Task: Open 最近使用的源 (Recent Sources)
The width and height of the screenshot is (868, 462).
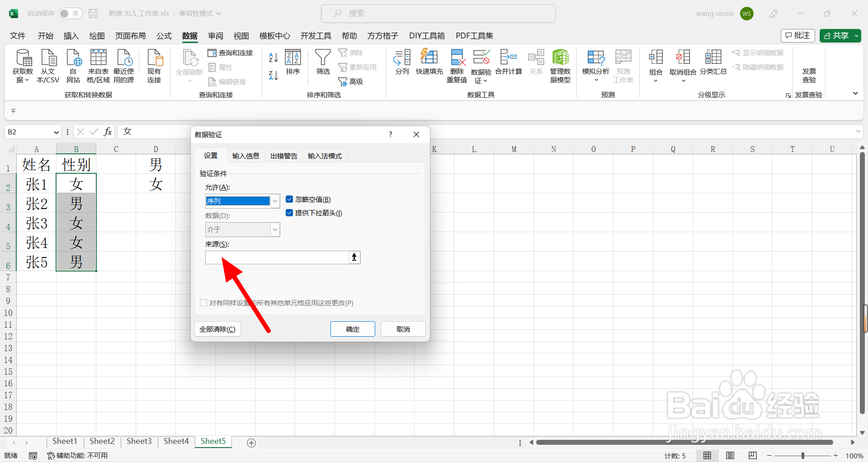Action: pos(123,66)
